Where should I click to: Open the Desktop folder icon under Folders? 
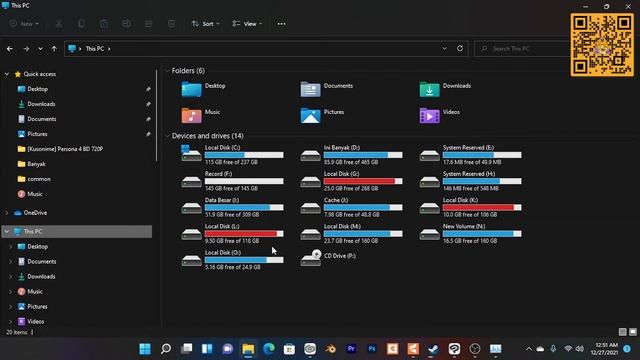[191, 89]
